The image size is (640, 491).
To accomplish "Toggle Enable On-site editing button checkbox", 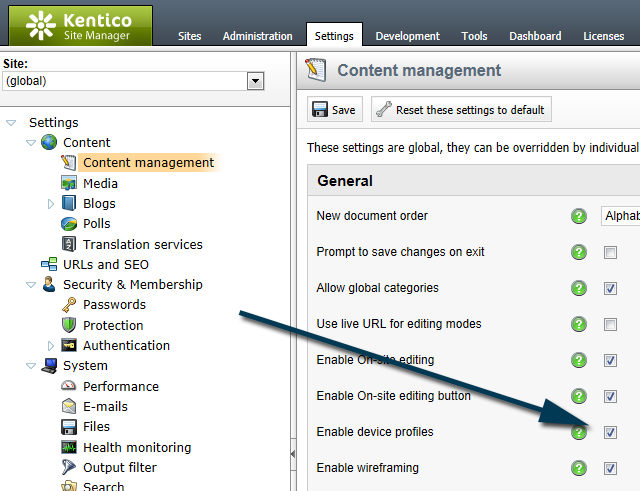I will (x=610, y=396).
